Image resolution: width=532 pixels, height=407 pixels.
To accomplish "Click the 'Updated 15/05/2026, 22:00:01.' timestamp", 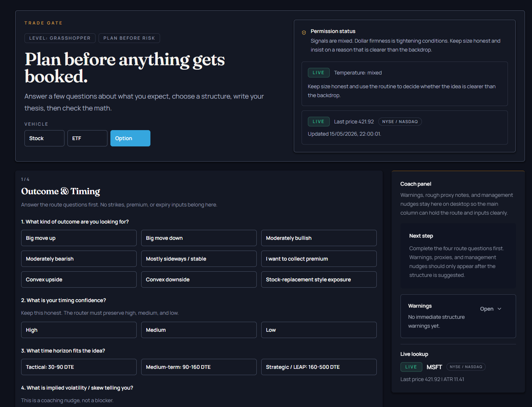I will (345, 134).
